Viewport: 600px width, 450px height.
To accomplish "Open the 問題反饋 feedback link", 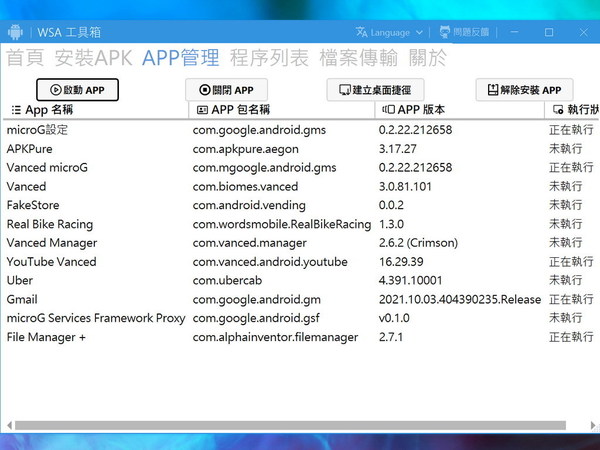I will (465, 32).
